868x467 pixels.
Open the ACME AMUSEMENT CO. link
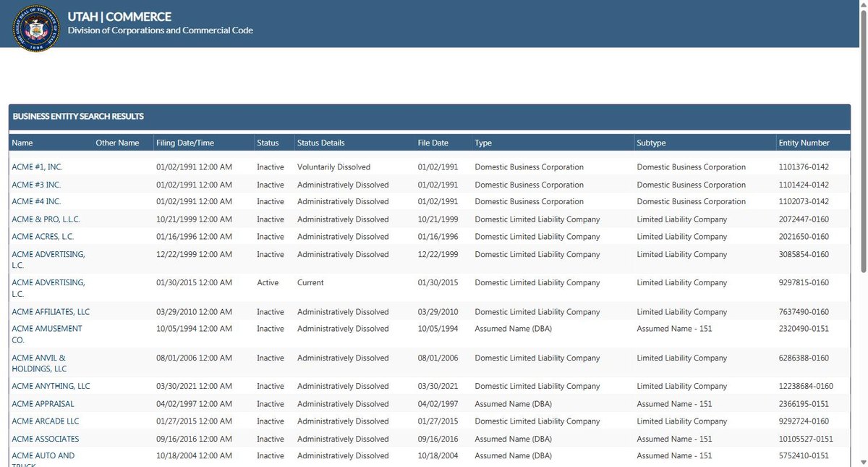pos(47,334)
